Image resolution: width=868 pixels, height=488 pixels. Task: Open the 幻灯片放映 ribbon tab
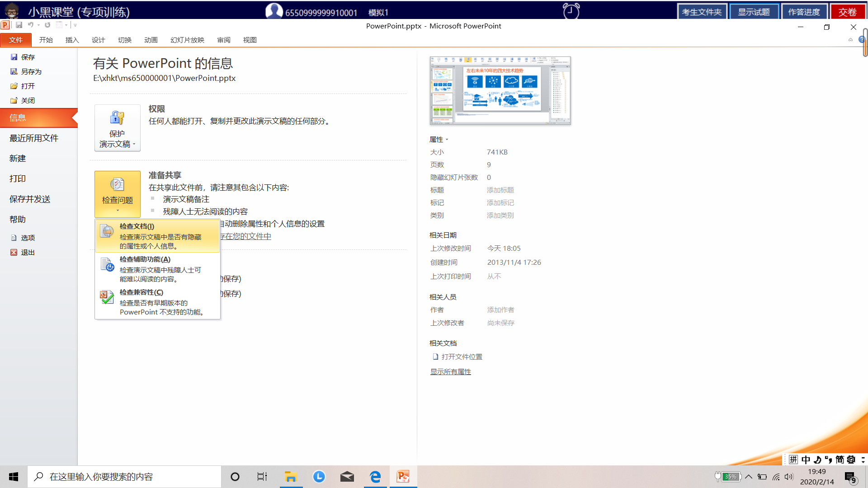point(188,40)
